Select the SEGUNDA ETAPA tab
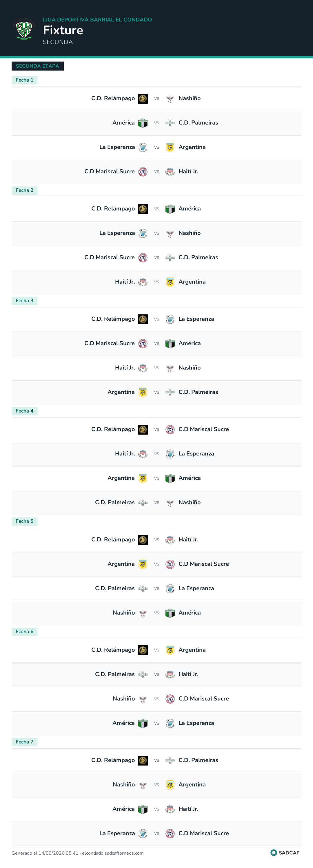This screenshot has width=313, height=868. [x=37, y=66]
